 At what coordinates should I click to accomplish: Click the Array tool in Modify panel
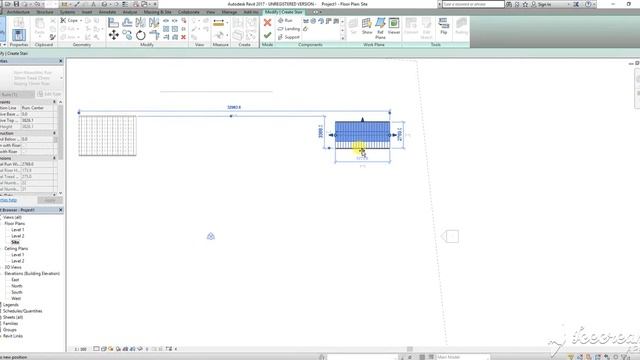tap(166, 29)
